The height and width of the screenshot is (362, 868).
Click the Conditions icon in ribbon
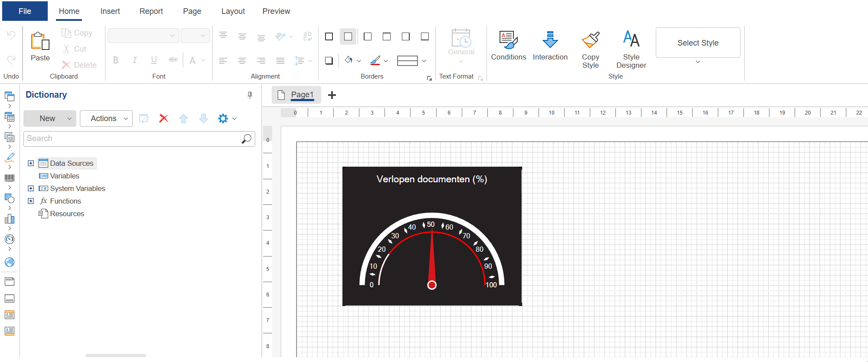tap(508, 40)
